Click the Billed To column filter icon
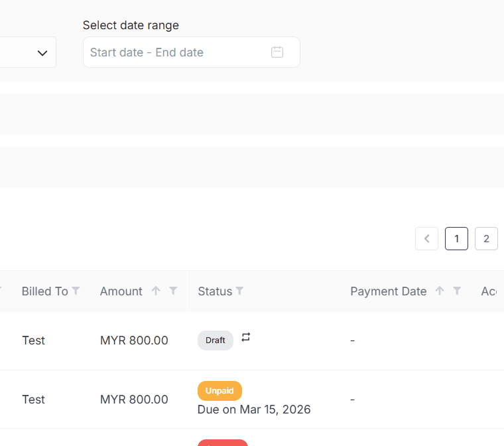This screenshot has width=504, height=446. click(x=76, y=291)
